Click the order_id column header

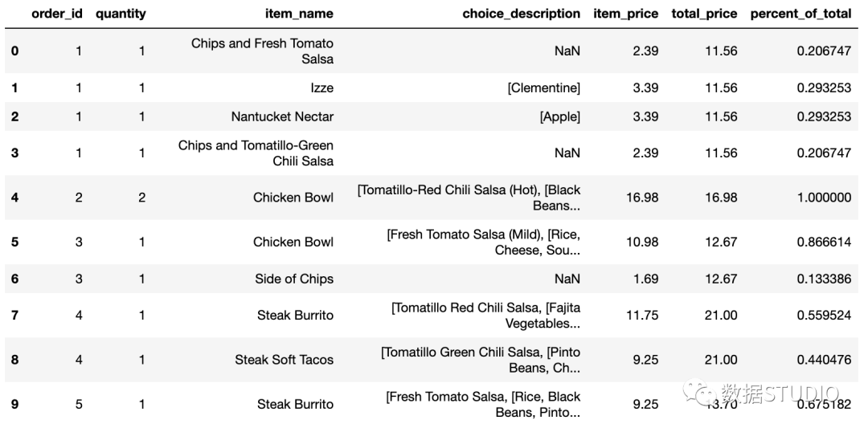[x=57, y=14]
